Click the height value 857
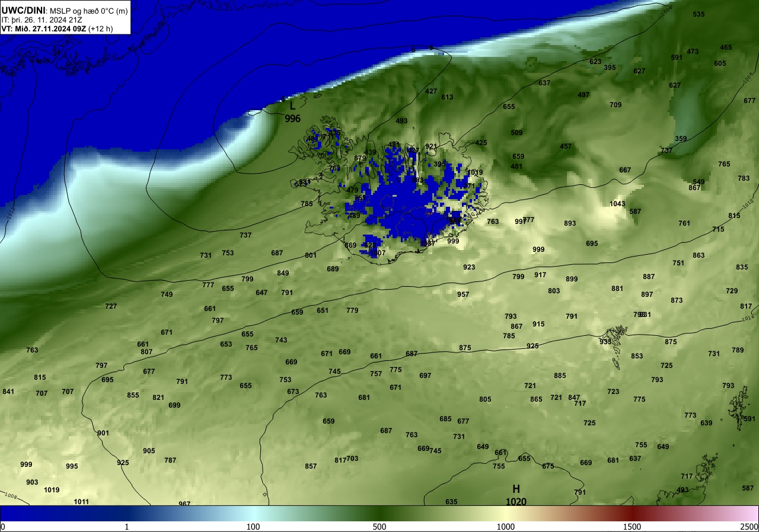 coord(311,467)
